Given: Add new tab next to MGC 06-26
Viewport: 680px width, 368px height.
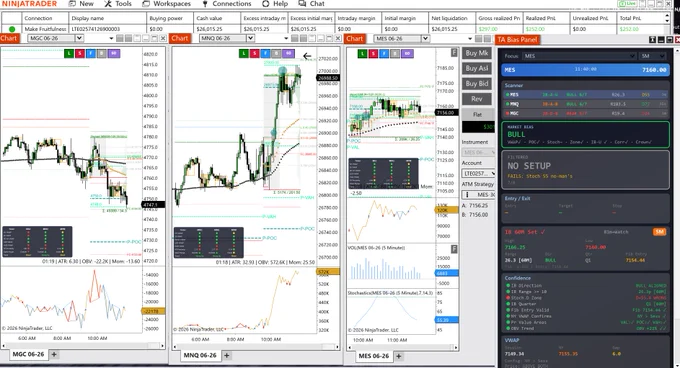Looking at the screenshot, I should click(54, 354).
